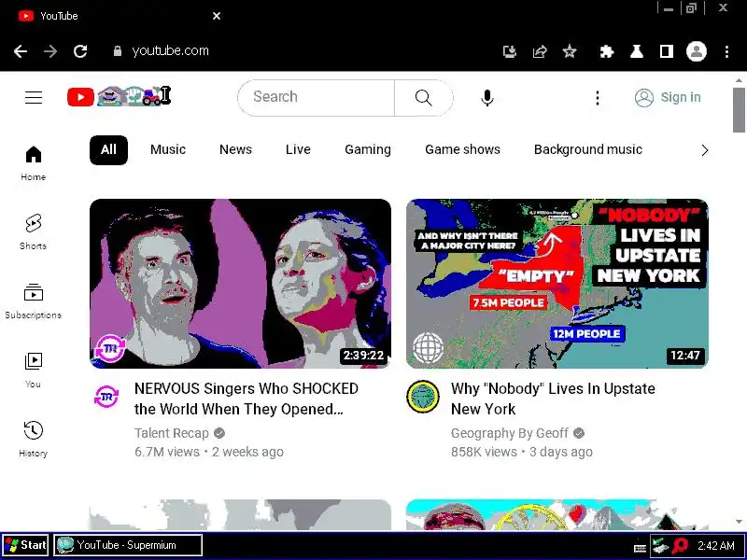Open the experiments flask icon
Viewport: 747px width, 560px height.
[637, 51]
